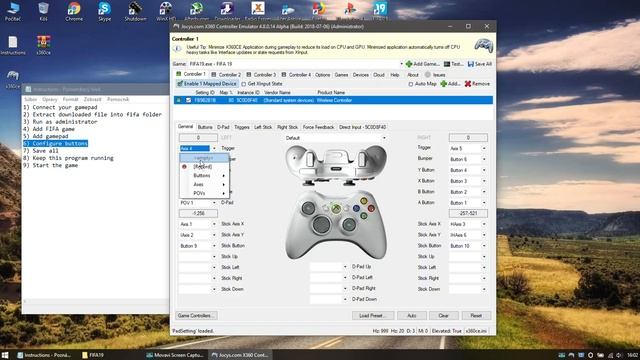
Task: Select the Record option with the red dot
Action: pos(202,167)
